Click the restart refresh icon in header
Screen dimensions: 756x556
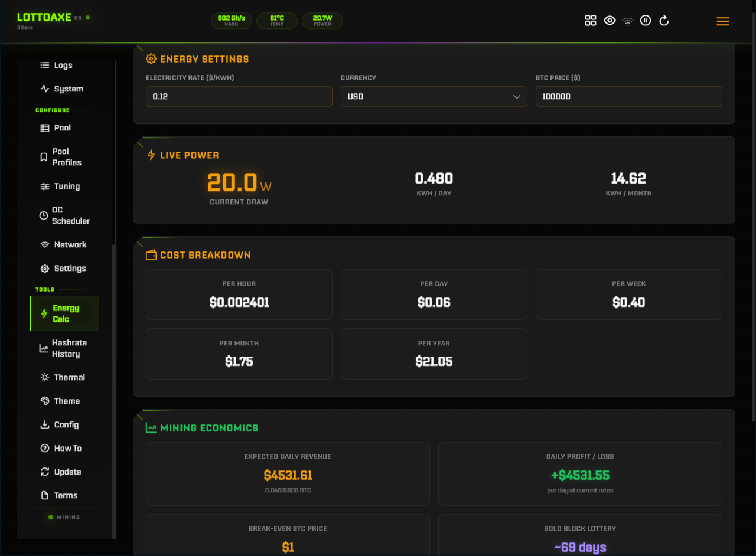pos(664,21)
